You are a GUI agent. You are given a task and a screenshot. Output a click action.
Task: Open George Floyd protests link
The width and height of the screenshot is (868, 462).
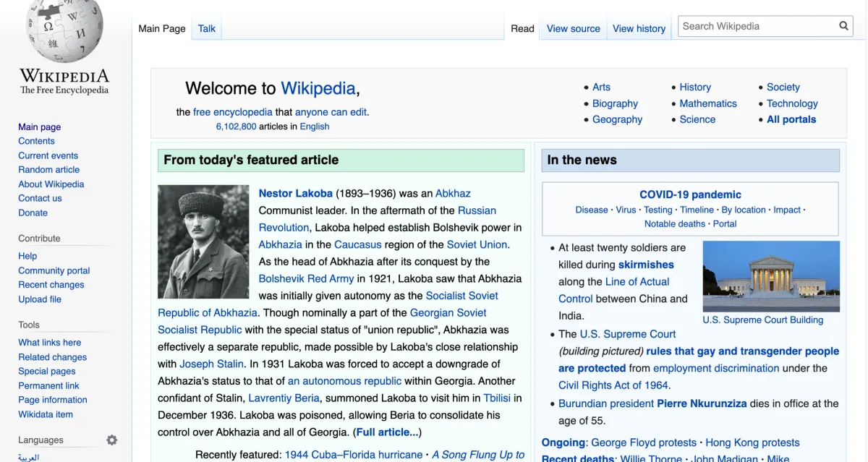(644, 442)
